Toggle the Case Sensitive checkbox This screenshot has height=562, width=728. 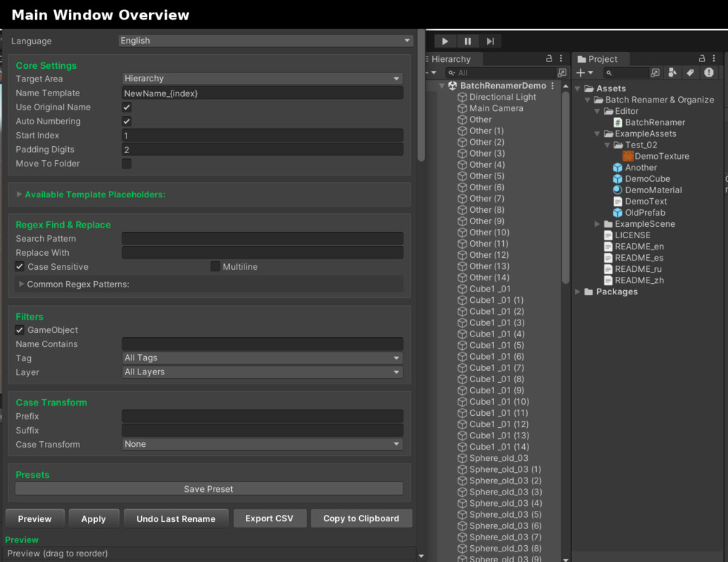pos(20,266)
